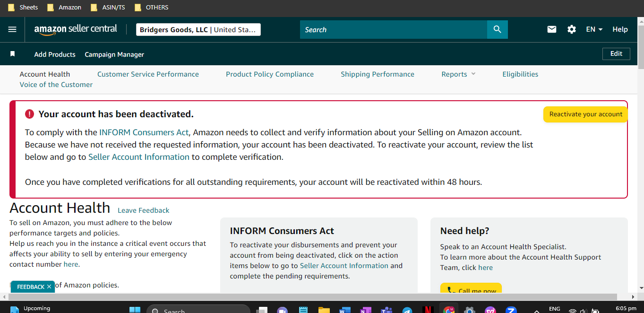
Task: Go to the Shipping Performance tab
Action: pos(378,74)
